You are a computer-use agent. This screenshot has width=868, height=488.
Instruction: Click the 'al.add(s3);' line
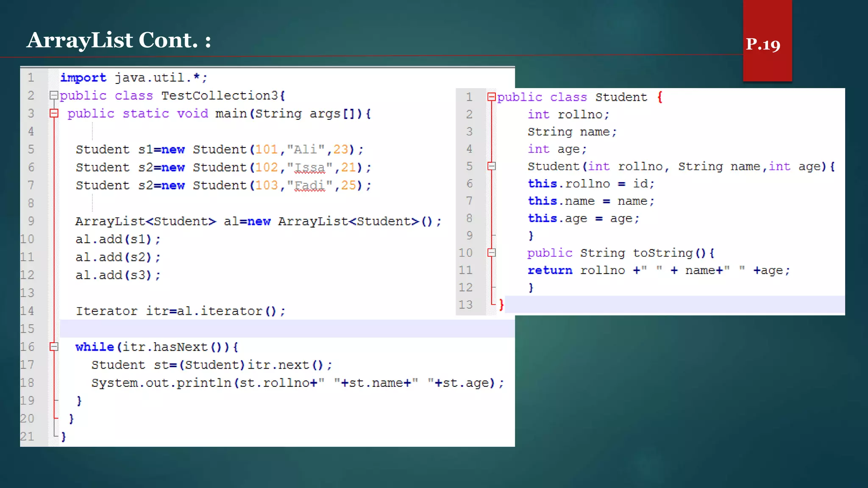tap(118, 275)
